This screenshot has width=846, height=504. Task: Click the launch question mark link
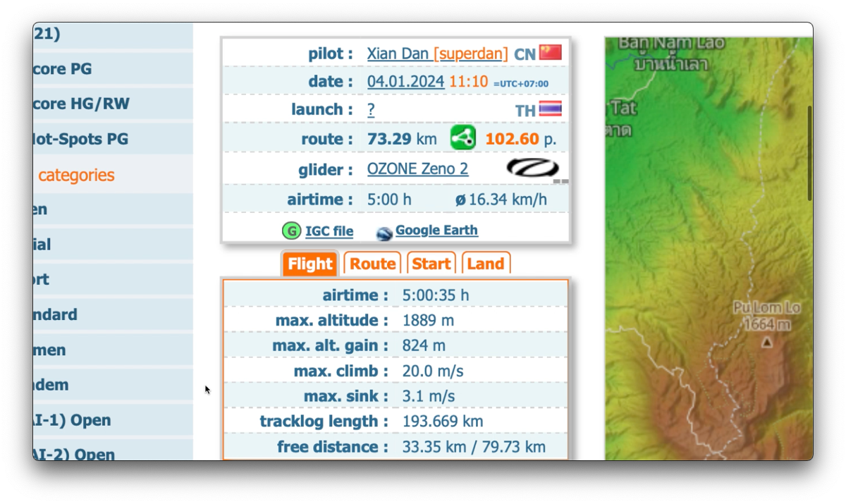(371, 110)
